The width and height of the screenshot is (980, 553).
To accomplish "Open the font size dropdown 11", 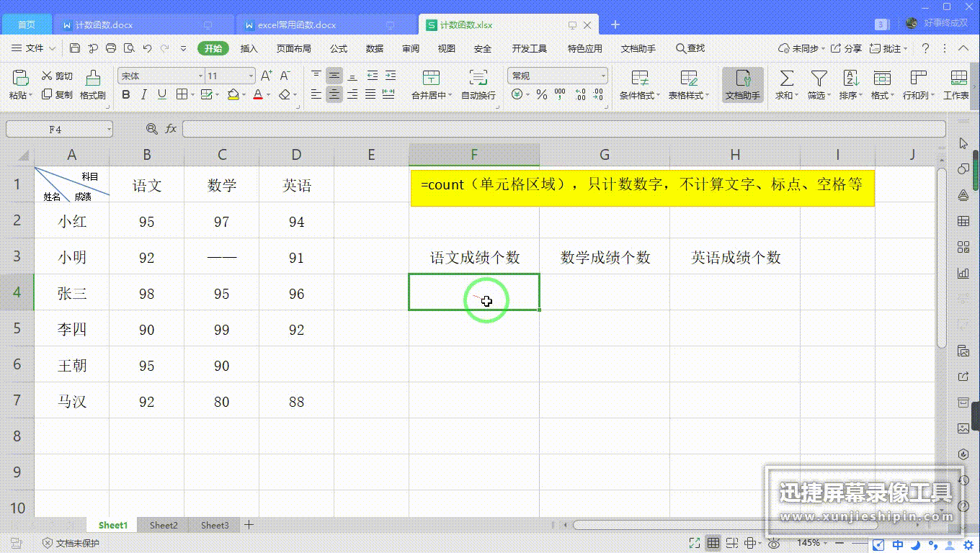I will (x=251, y=76).
